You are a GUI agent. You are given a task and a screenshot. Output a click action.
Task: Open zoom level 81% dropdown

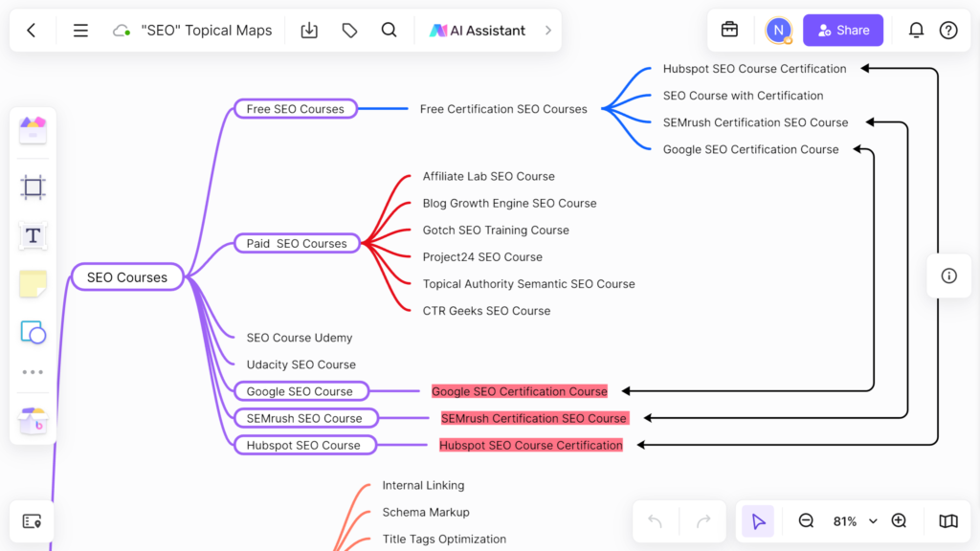coord(855,521)
